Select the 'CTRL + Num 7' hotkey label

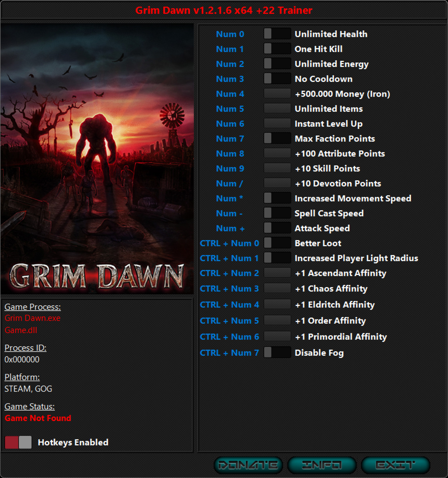pyautogui.click(x=230, y=353)
